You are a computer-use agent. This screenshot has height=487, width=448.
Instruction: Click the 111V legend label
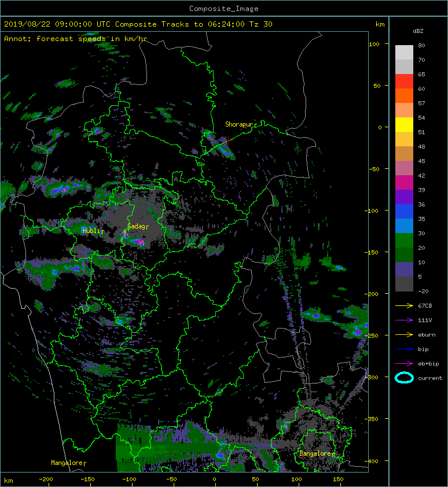click(x=425, y=320)
